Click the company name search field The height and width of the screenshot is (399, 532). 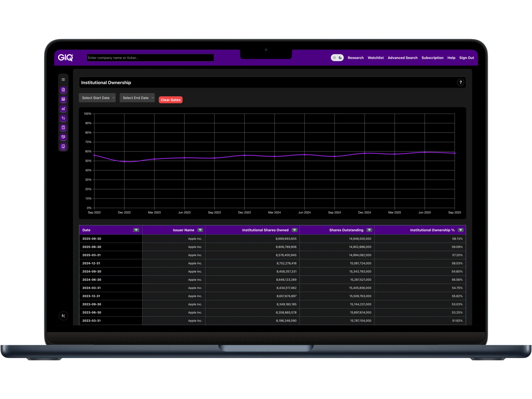[x=150, y=57]
